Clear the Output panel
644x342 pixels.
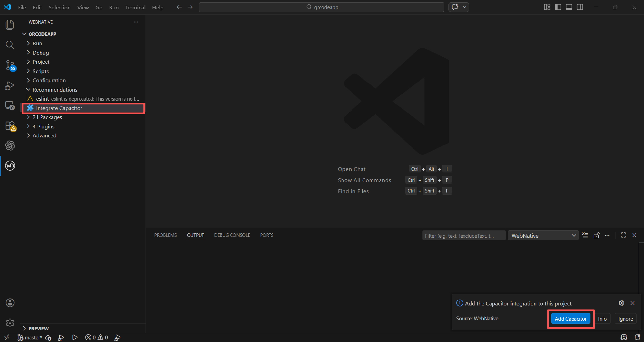click(x=585, y=235)
